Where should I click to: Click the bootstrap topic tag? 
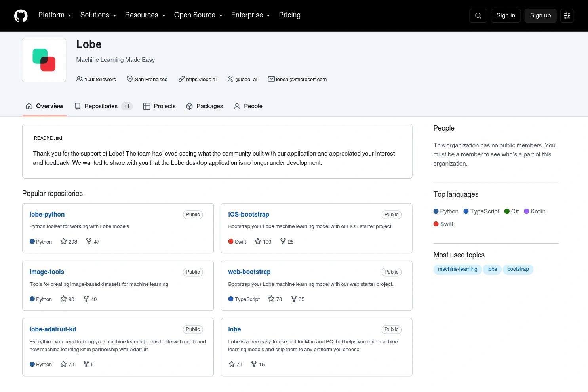click(x=518, y=269)
